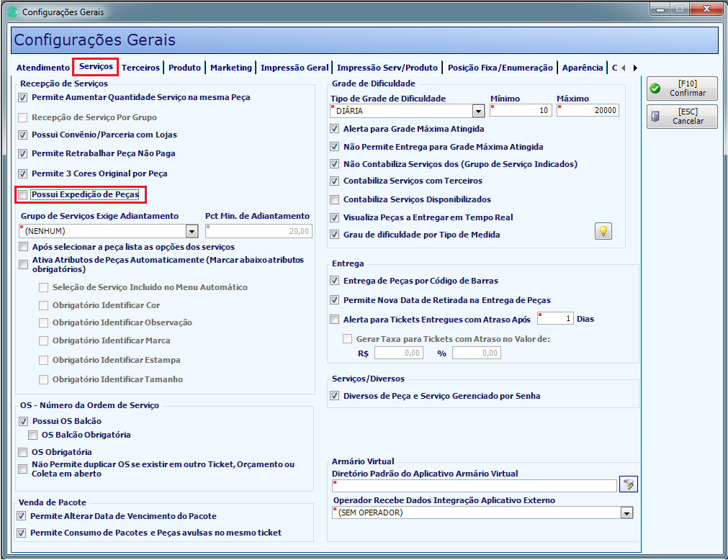Switch to the Terceiros tab
Screen dimensions: 728x560
tap(140, 68)
